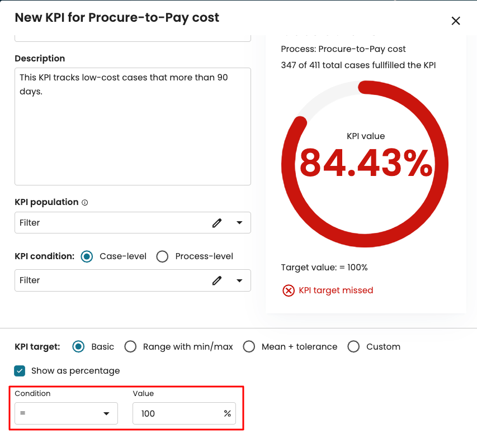Select the Mean + tolerance option

point(249,347)
